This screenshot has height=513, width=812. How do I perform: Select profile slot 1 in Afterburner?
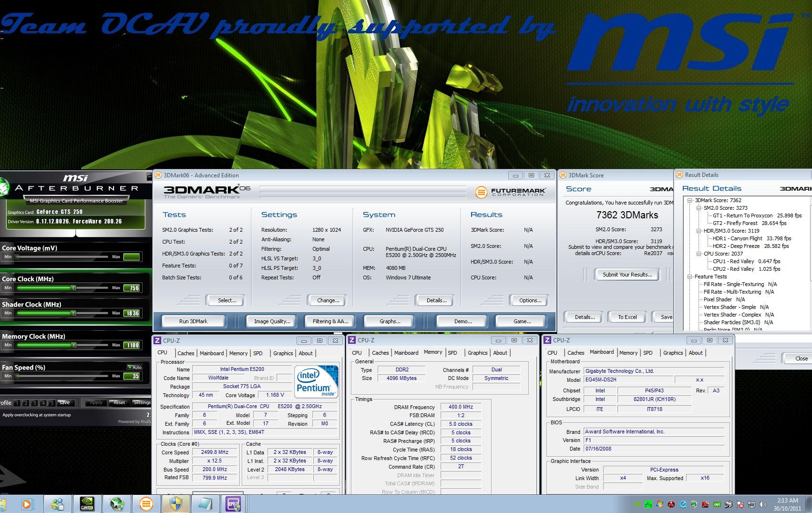click(x=17, y=403)
